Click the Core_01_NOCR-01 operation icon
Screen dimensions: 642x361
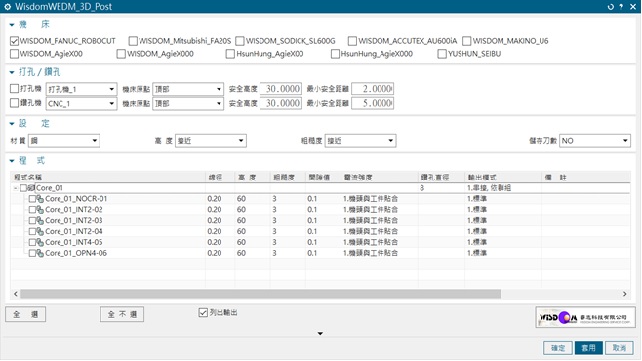coord(40,199)
